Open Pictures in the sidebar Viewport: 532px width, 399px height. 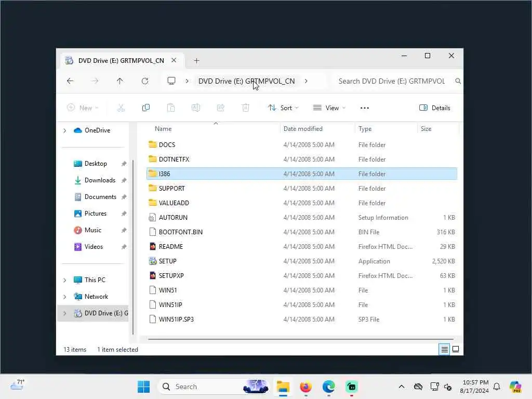[96, 214]
